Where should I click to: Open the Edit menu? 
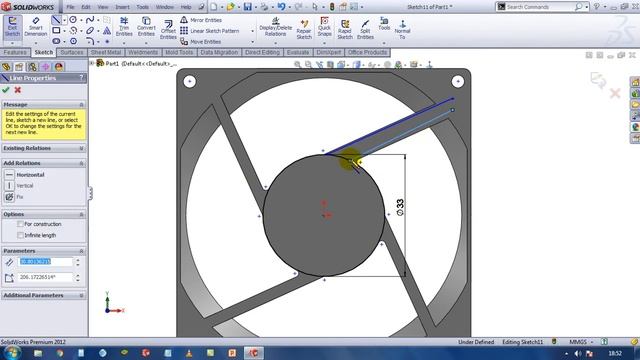click(x=86, y=7)
